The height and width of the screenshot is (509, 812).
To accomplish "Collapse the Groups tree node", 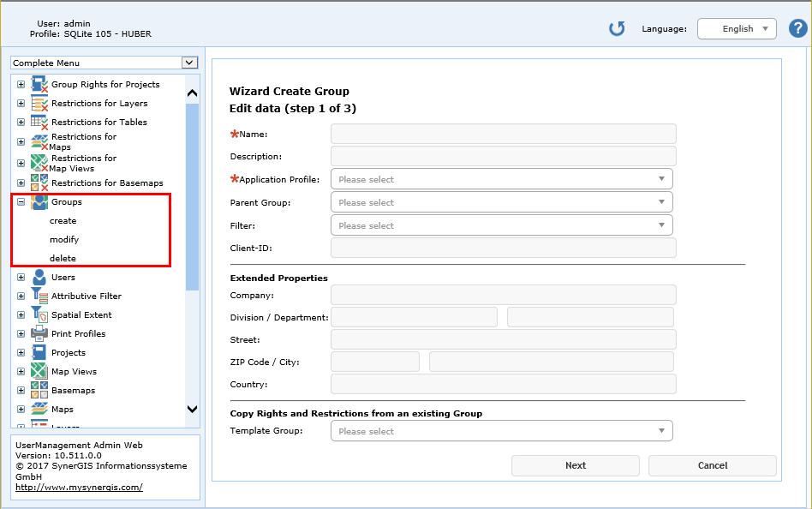I will 21,202.
